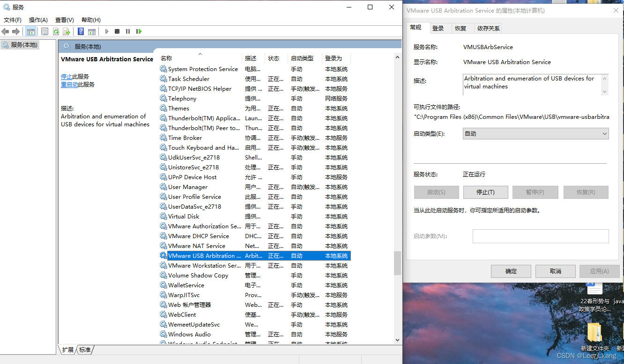Click the gear icon beside Windows Audio
Viewport: 624px width, 364px height.
pos(163,334)
